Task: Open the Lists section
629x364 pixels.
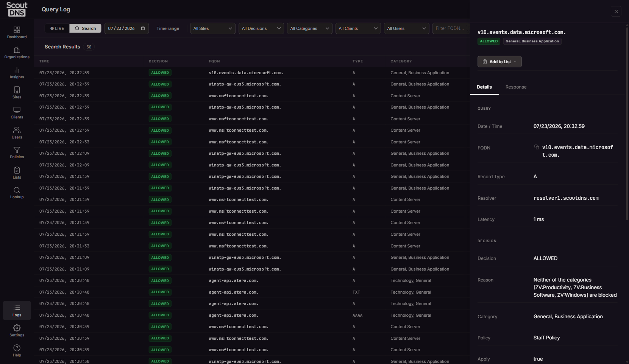Action: pos(17,173)
